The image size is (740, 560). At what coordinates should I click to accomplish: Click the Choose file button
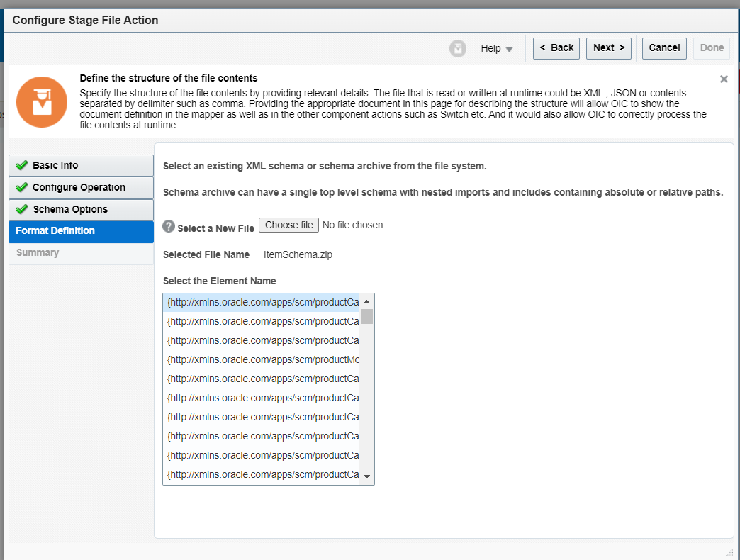288,225
